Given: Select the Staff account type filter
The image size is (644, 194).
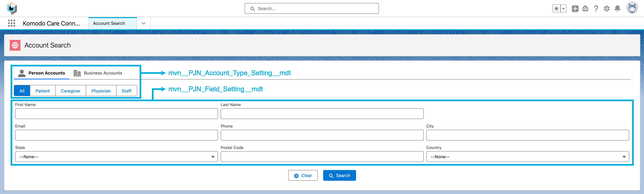Looking at the screenshot, I should (127, 91).
